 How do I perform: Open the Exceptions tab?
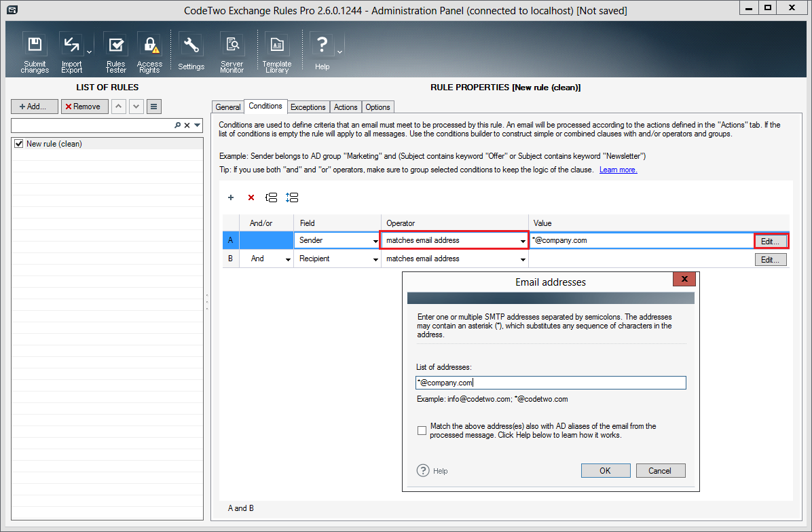308,107
